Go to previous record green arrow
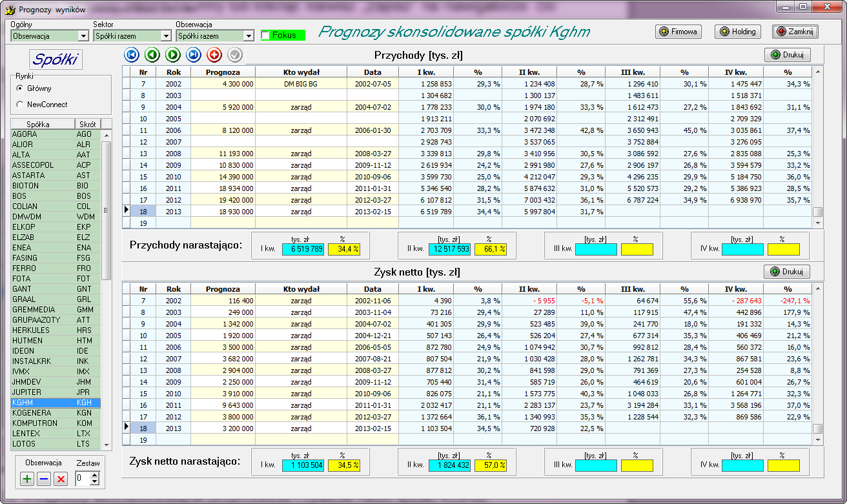This screenshot has width=847, height=504. click(x=152, y=55)
